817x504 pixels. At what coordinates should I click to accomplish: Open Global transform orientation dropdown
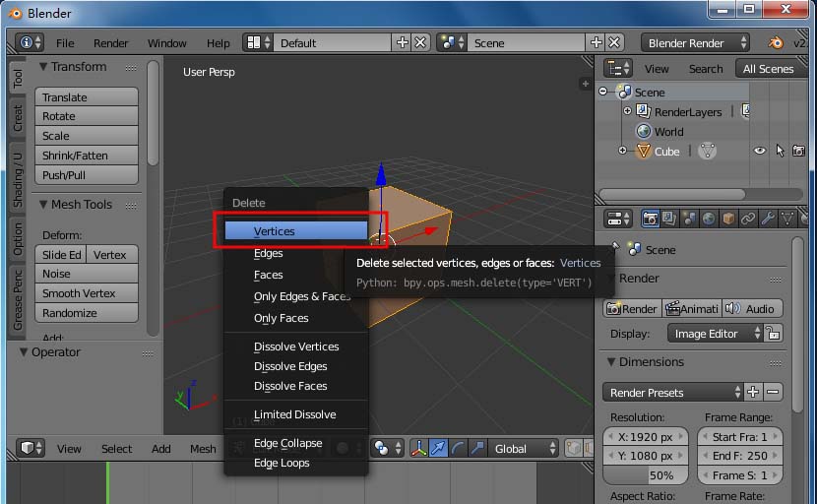click(523, 448)
